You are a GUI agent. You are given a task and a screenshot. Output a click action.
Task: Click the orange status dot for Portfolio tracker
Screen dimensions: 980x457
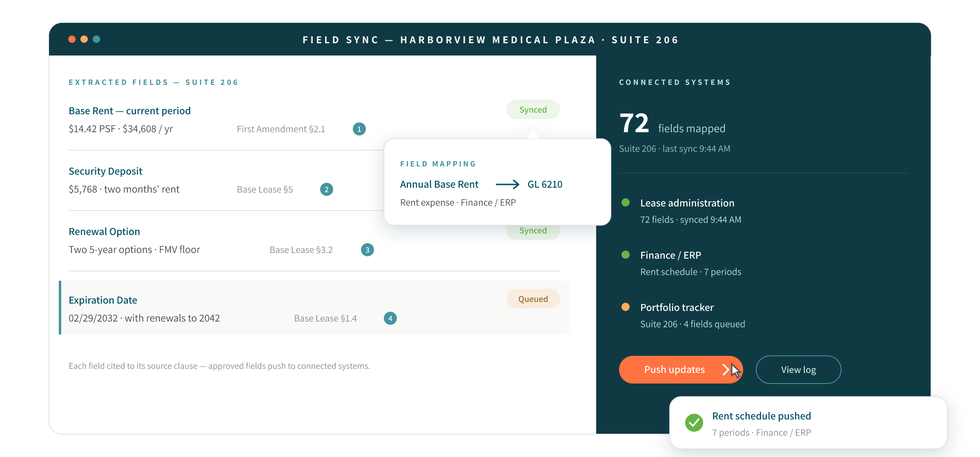pos(626,307)
